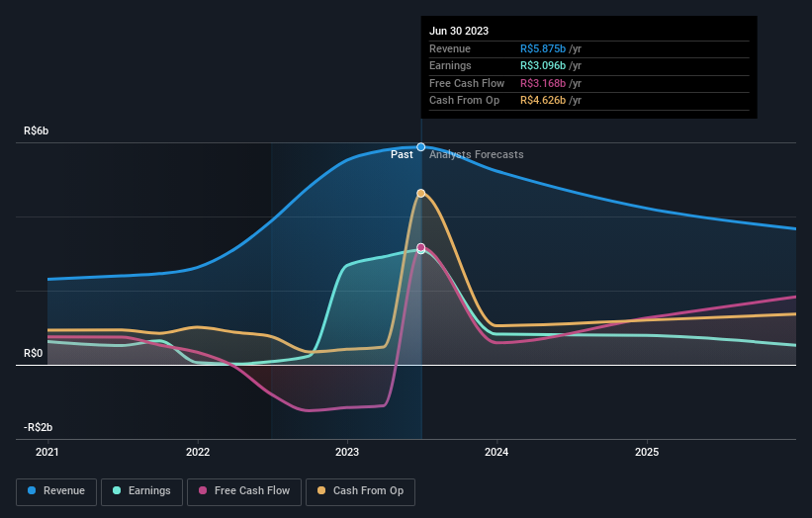Toggle the Revenue legend series
This screenshot has width=812, height=518.
tap(56, 491)
